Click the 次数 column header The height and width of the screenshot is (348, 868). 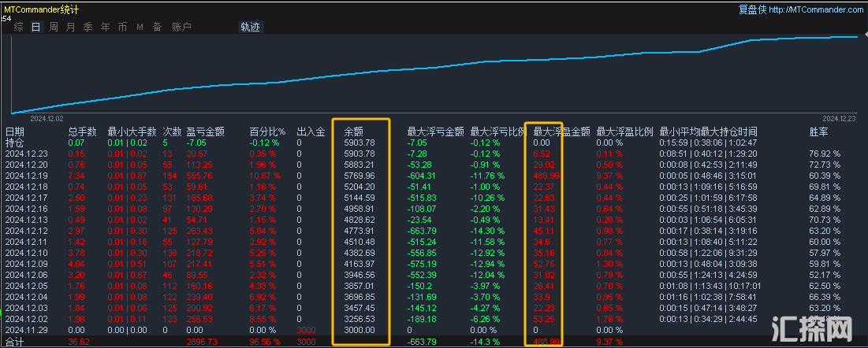pos(173,131)
